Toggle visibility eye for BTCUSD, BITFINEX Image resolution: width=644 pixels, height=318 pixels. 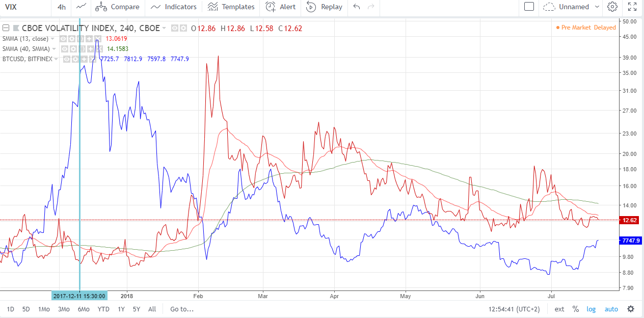coord(67,59)
